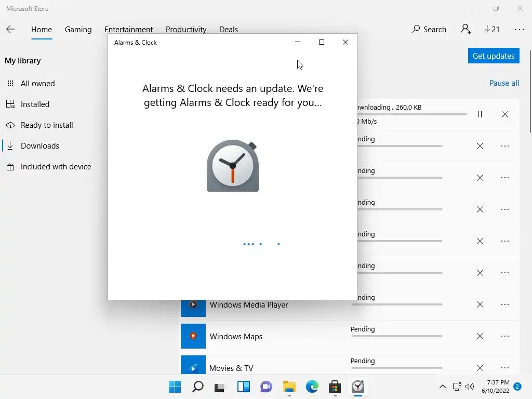The image size is (532, 399).
Task: Click the Windows Maps download progress bar
Action: 396,336
